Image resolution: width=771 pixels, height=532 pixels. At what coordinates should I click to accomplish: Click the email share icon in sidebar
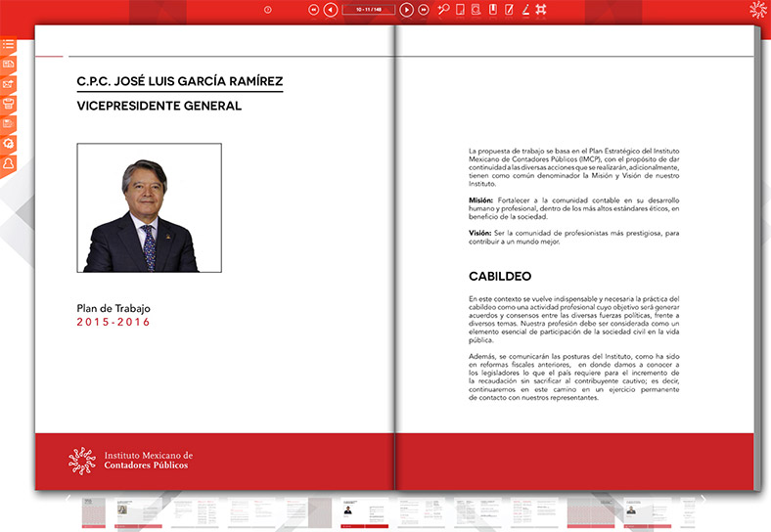pyautogui.click(x=9, y=83)
